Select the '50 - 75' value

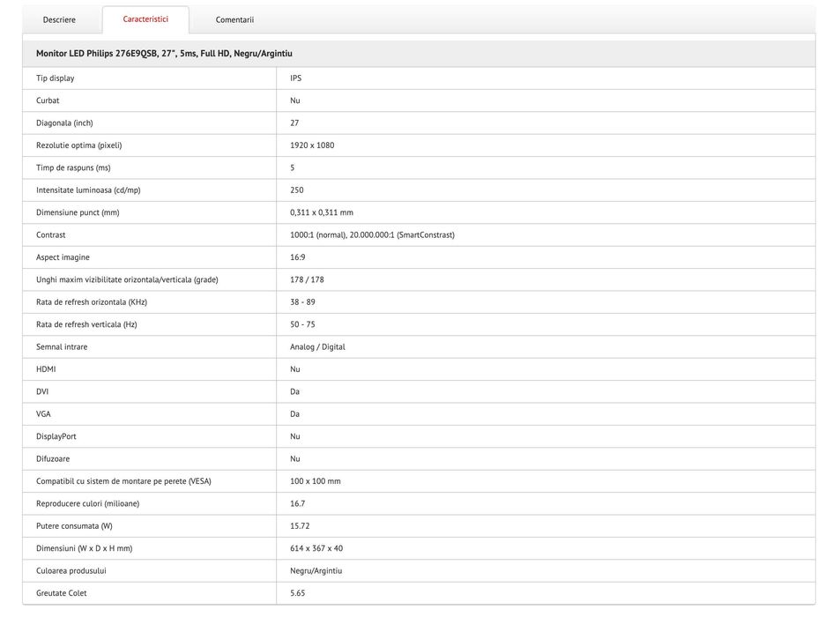click(x=302, y=324)
